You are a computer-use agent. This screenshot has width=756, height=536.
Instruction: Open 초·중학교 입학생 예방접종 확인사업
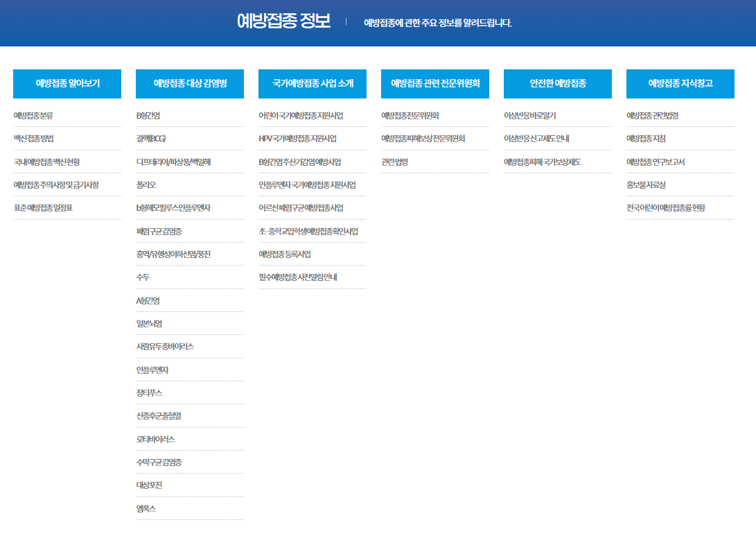[x=308, y=232]
